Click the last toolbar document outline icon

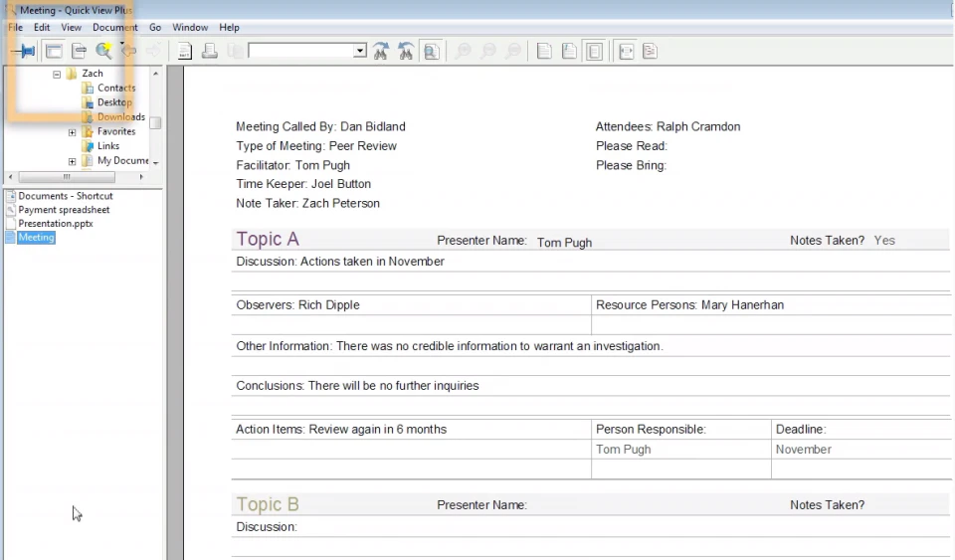tap(650, 51)
